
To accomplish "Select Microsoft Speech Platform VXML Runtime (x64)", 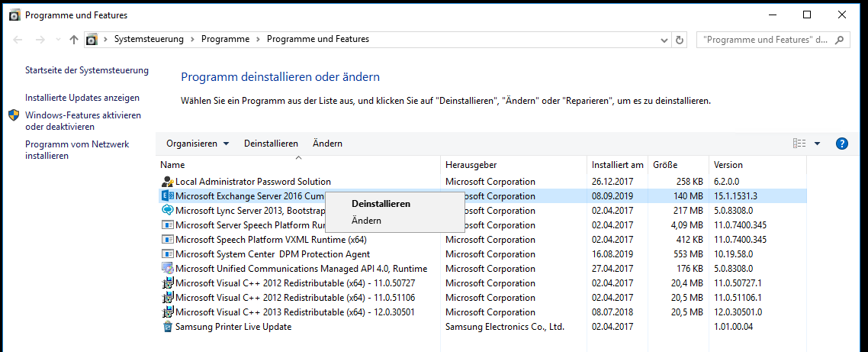I will coord(271,240).
